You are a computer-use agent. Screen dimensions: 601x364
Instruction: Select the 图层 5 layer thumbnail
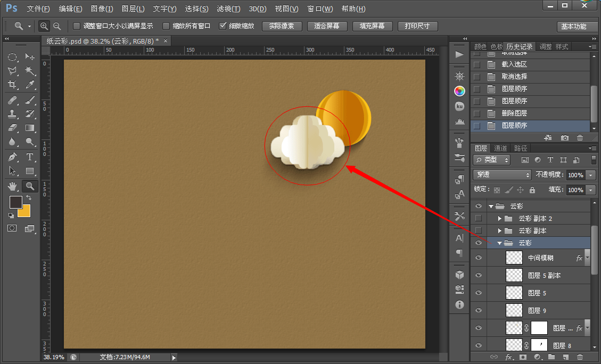click(x=514, y=293)
